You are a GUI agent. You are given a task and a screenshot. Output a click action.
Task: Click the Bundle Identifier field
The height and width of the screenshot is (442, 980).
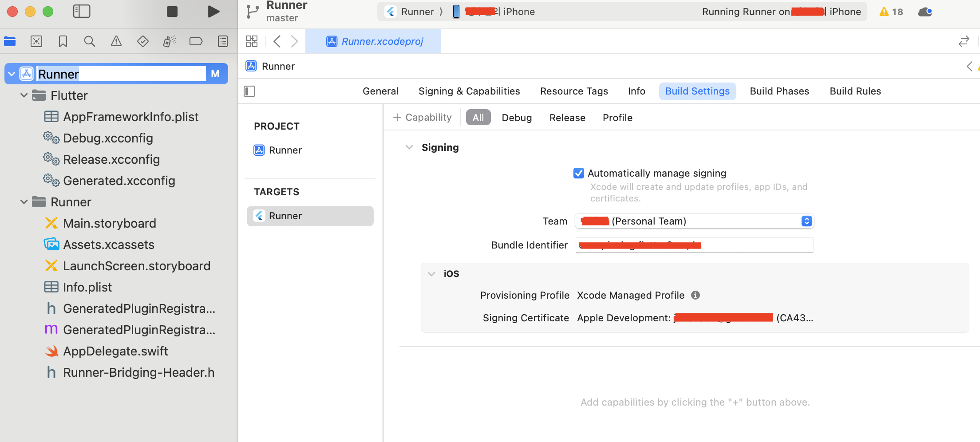tap(694, 245)
